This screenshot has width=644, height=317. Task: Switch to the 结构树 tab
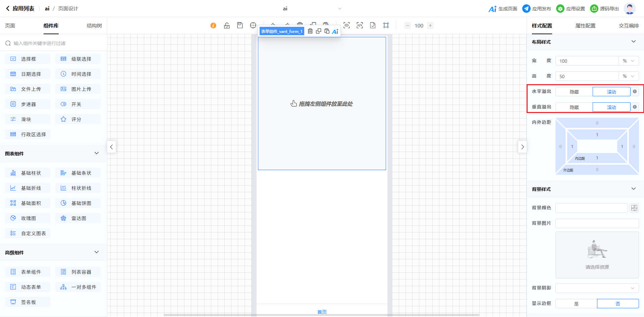click(94, 26)
